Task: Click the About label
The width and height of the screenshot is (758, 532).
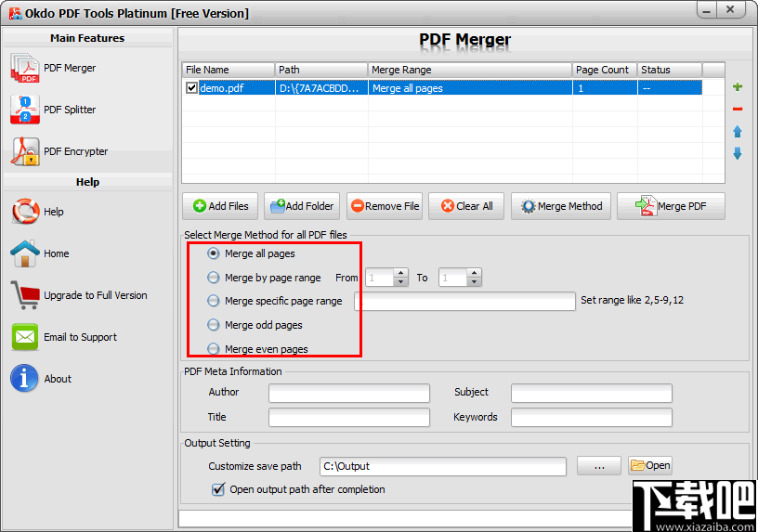Action: point(58,379)
